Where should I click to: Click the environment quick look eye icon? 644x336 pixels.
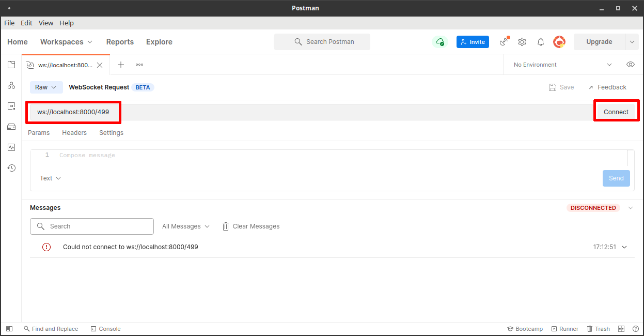(631, 65)
